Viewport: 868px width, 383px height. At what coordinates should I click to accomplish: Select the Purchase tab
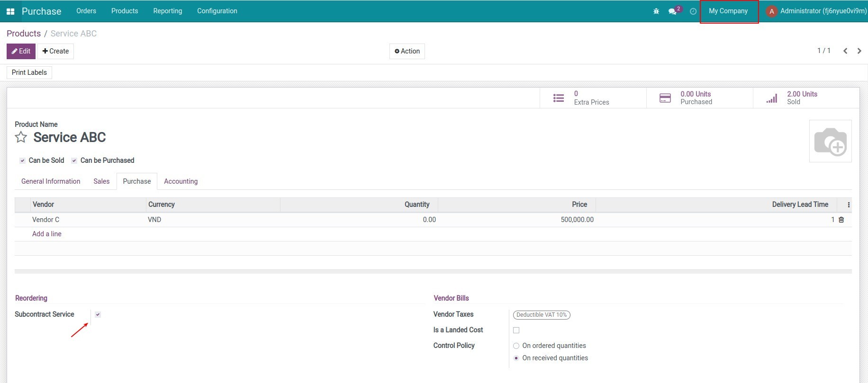(x=137, y=181)
